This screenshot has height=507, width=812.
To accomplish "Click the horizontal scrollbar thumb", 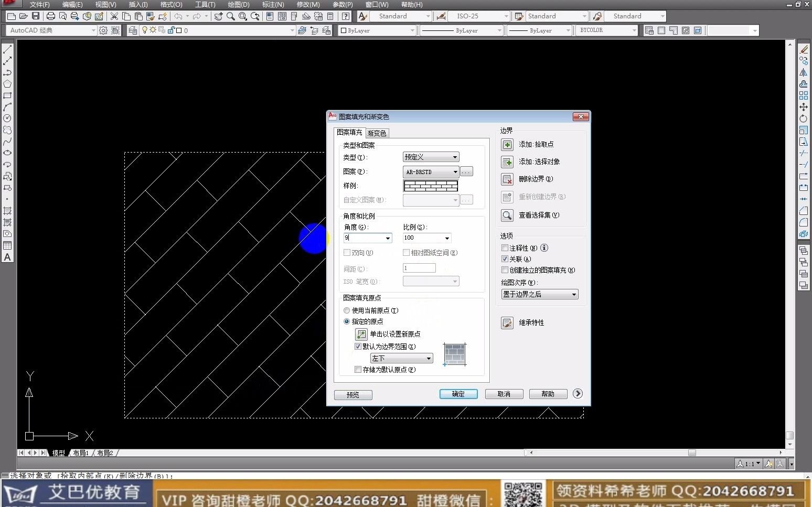I will coord(692,452).
